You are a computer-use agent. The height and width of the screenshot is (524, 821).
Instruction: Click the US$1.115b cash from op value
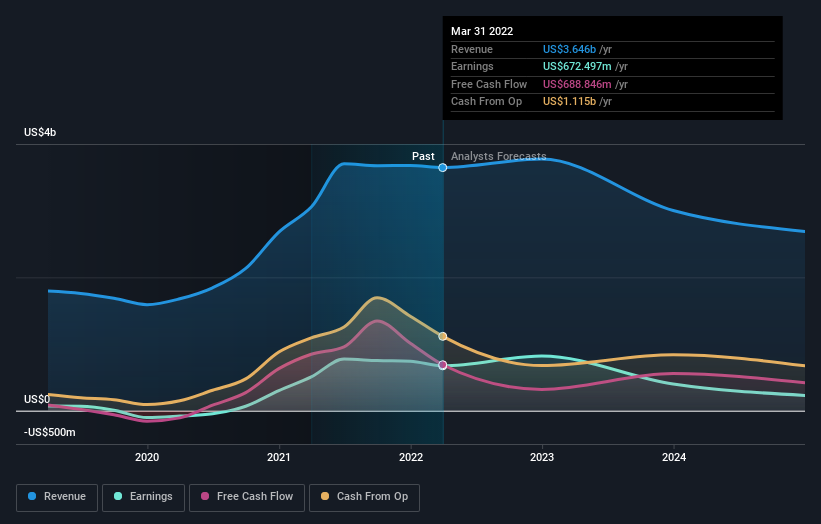point(569,102)
